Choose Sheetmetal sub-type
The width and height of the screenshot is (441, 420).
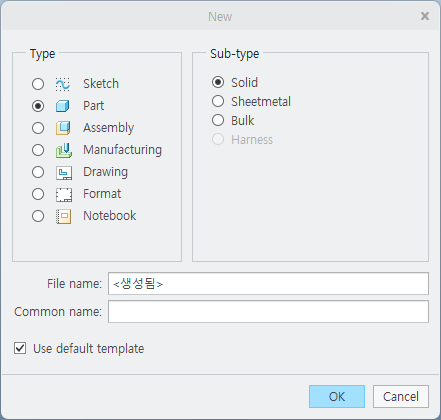(x=218, y=101)
